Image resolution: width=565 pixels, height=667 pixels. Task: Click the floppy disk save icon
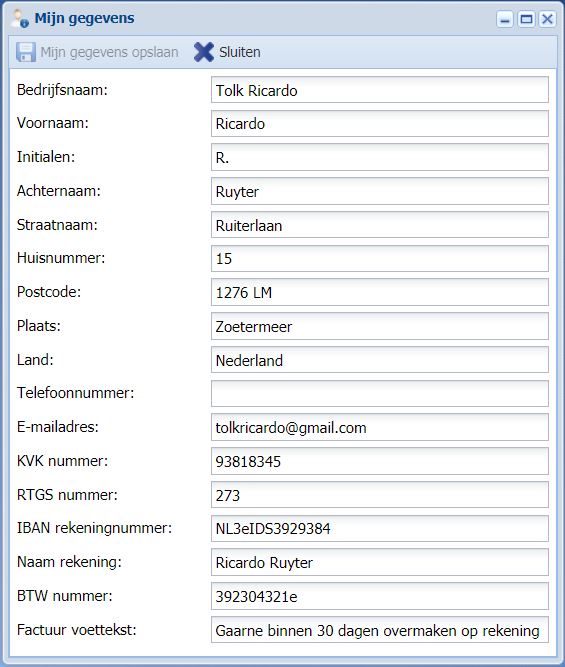26,52
